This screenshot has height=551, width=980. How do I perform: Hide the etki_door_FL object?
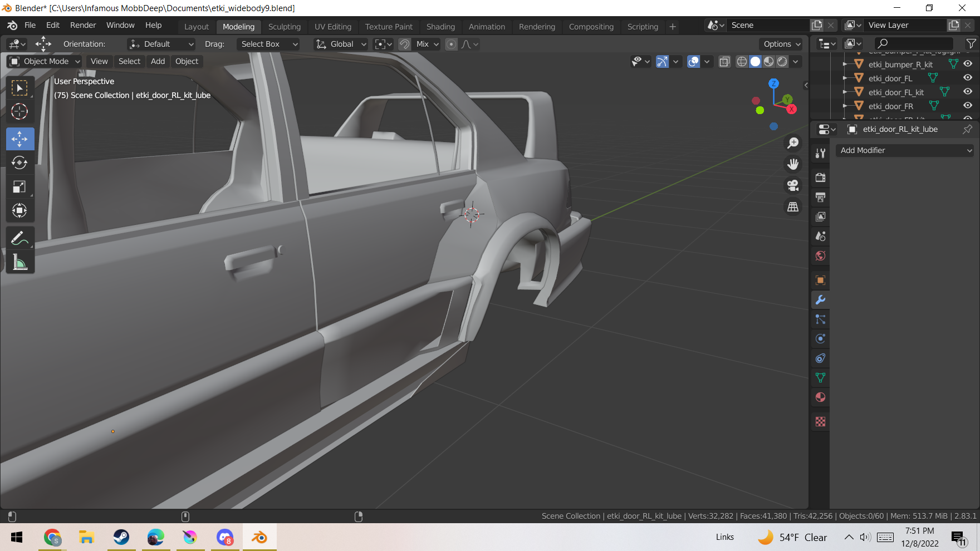pos(968,78)
